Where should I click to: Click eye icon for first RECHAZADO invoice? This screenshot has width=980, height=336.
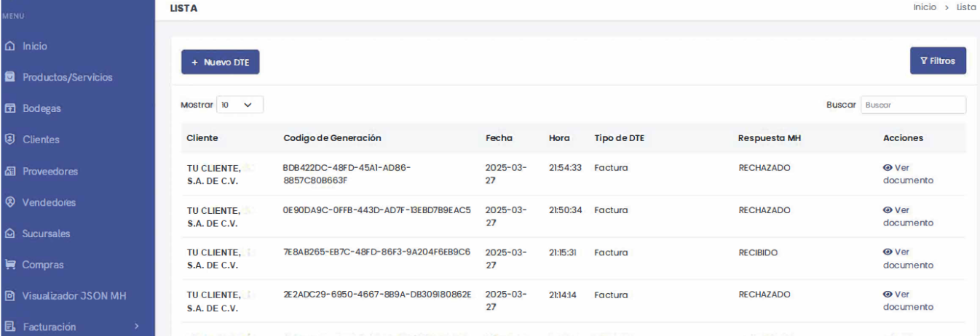coord(888,168)
